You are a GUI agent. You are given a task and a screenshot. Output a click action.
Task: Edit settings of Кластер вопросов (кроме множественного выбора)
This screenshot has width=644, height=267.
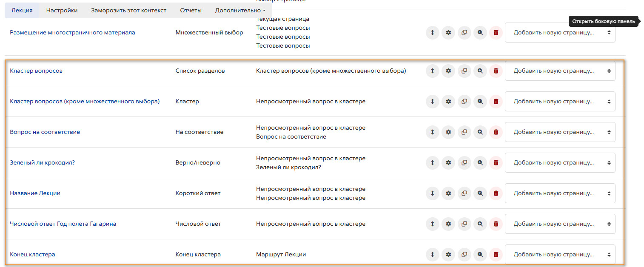click(x=448, y=102)
